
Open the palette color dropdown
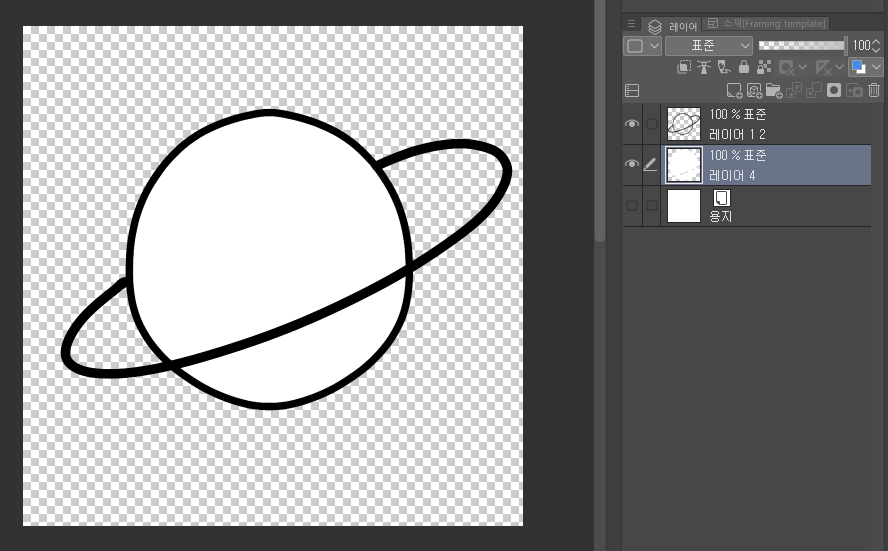[x=642, y=46]
